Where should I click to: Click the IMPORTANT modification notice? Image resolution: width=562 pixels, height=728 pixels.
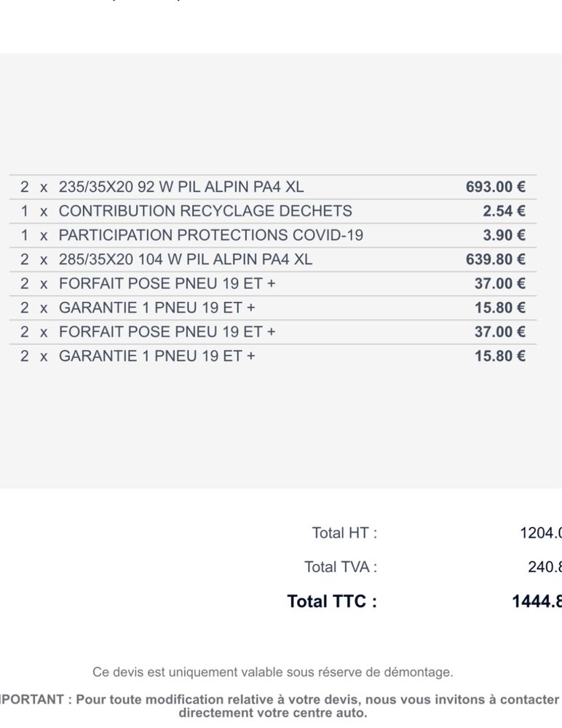click(279, 706)
